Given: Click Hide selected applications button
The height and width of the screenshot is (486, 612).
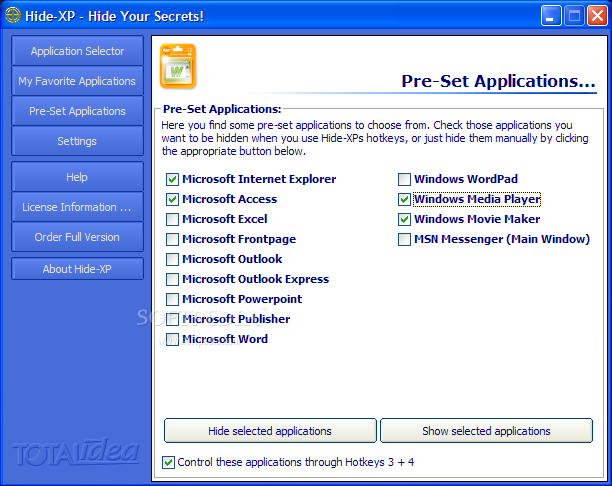Looking at the screenshot, I should click(270, 431).
